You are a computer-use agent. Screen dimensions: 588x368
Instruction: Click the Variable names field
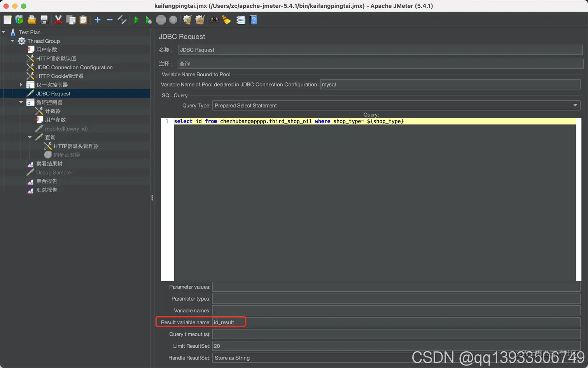tap(396, 310)
